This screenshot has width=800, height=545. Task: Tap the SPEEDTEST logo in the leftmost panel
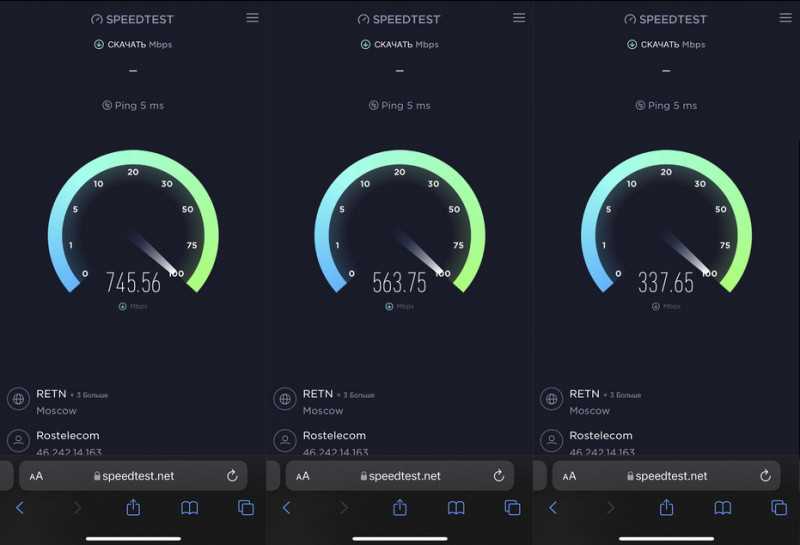coord(133,19)
